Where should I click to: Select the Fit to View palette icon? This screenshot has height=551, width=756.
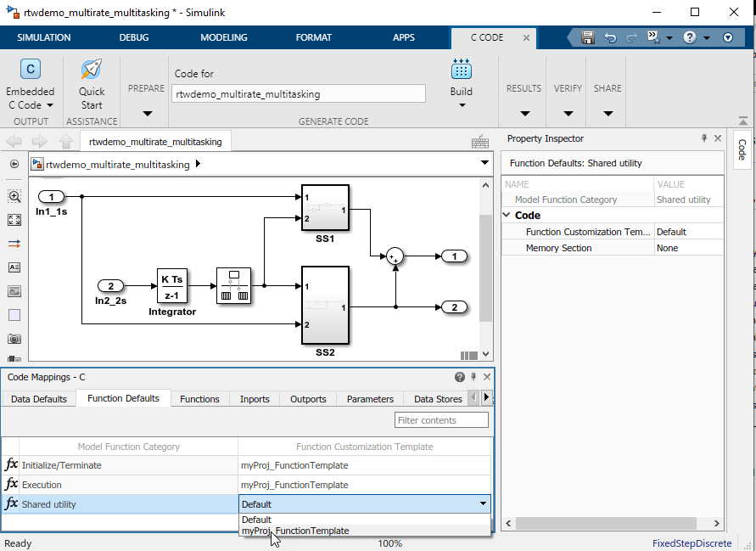(x=14, y=220)
